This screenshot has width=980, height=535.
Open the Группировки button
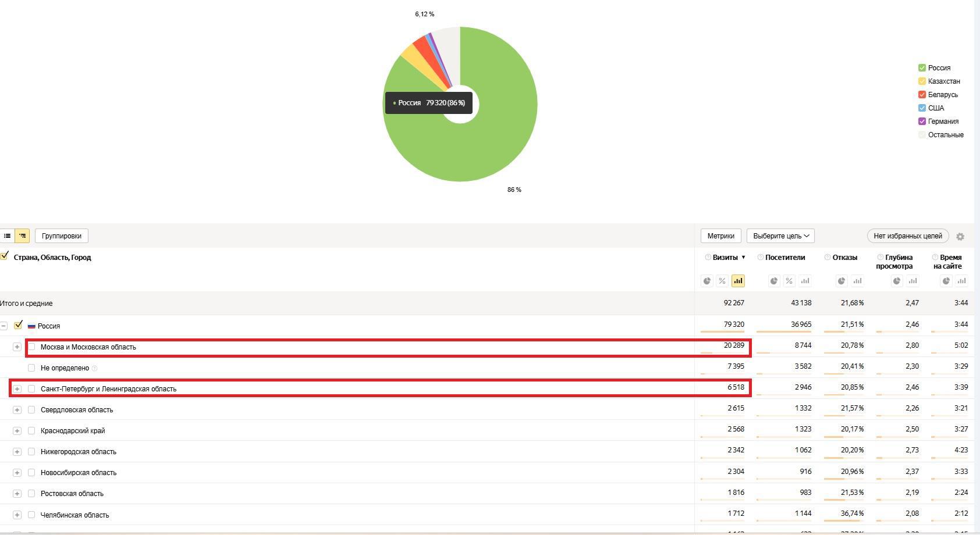pos(61,236)
